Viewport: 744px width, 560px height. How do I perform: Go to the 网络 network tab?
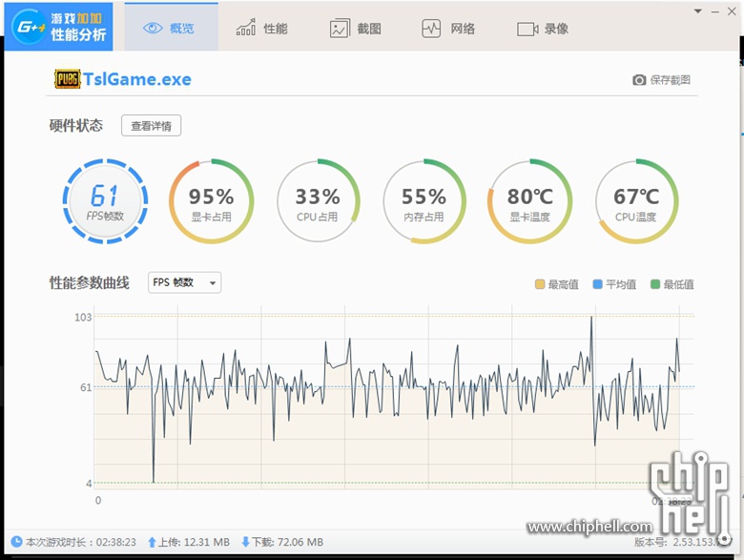coord(448,29)
